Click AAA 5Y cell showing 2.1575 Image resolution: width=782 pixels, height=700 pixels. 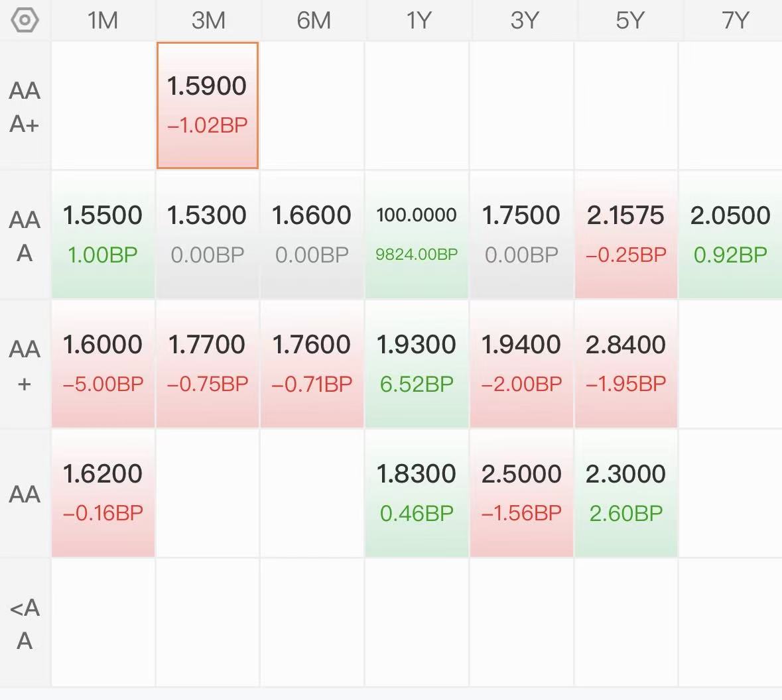(626, 234)
